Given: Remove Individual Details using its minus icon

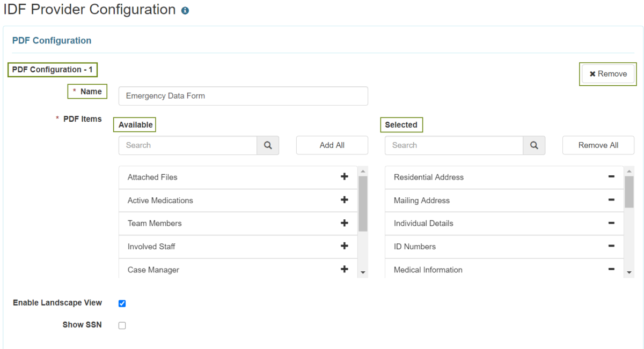Looking at the screenshot, I should click(611, 223).
